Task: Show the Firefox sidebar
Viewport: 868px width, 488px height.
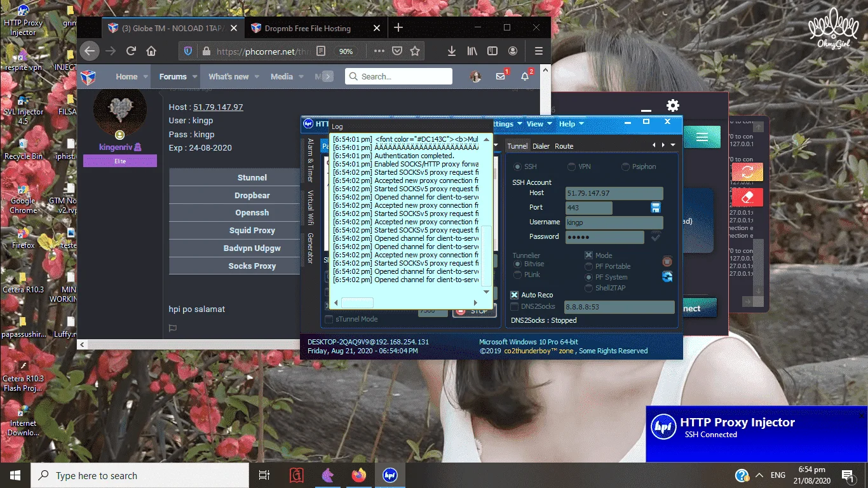Action: (x=492, y=51)
